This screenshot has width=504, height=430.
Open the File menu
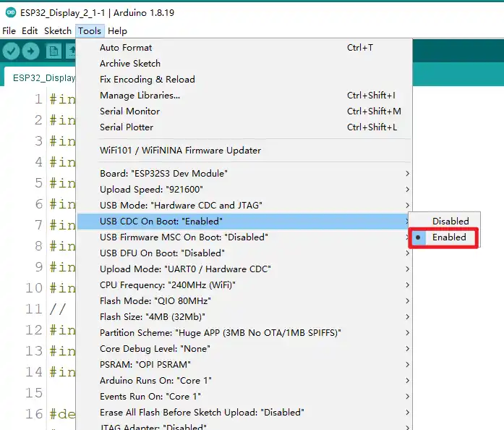[9, 31]
